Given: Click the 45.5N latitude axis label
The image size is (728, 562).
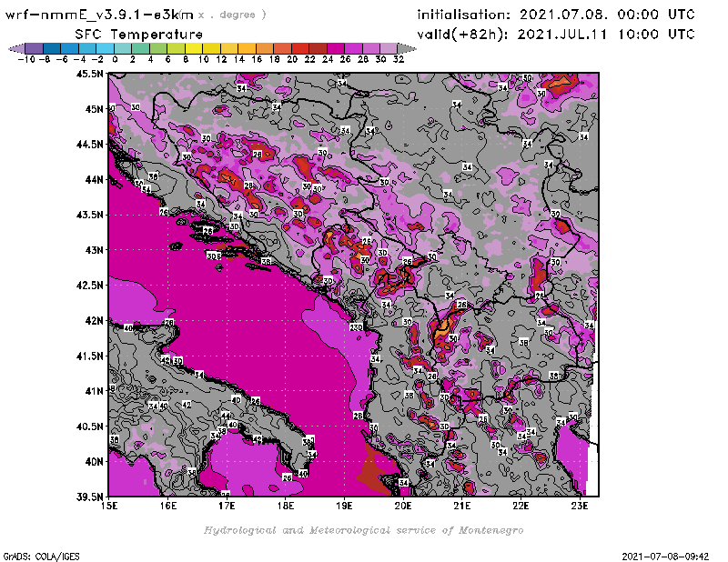Looking at the screenshot, I should (x=89, y=74).
